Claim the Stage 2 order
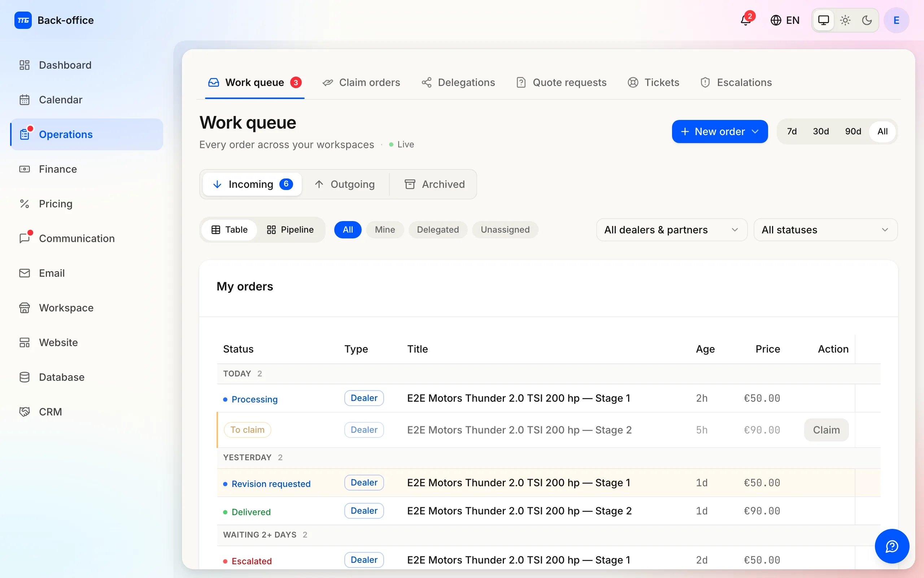 826,430
